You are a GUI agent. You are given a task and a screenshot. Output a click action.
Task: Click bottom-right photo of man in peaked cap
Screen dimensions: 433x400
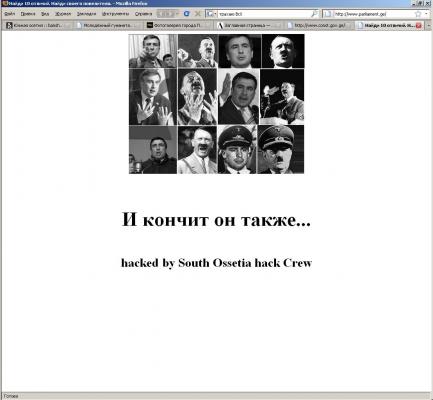[x=281, y=150]
